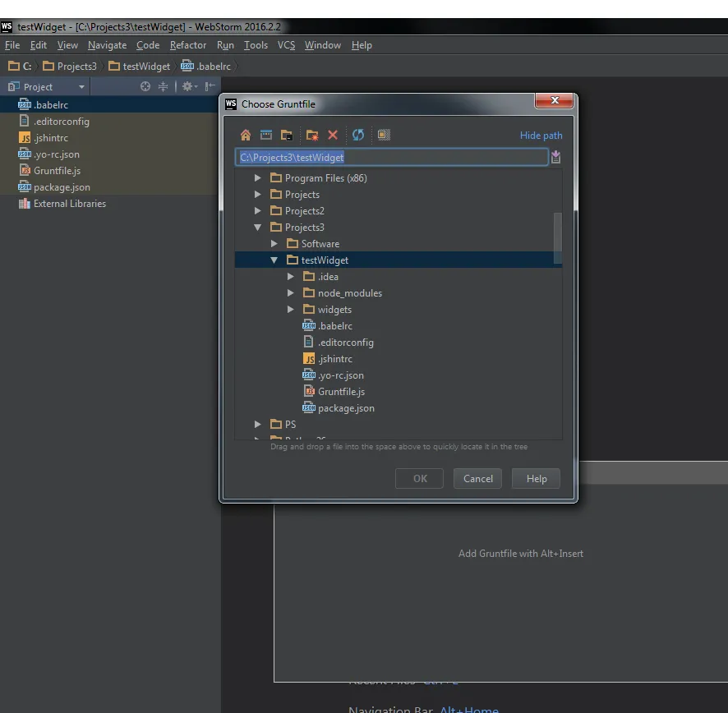The width and height of the screenshot is (728, 713).
Task: Click the Home directory icon in dialog
Action: (x=246, y=136)
